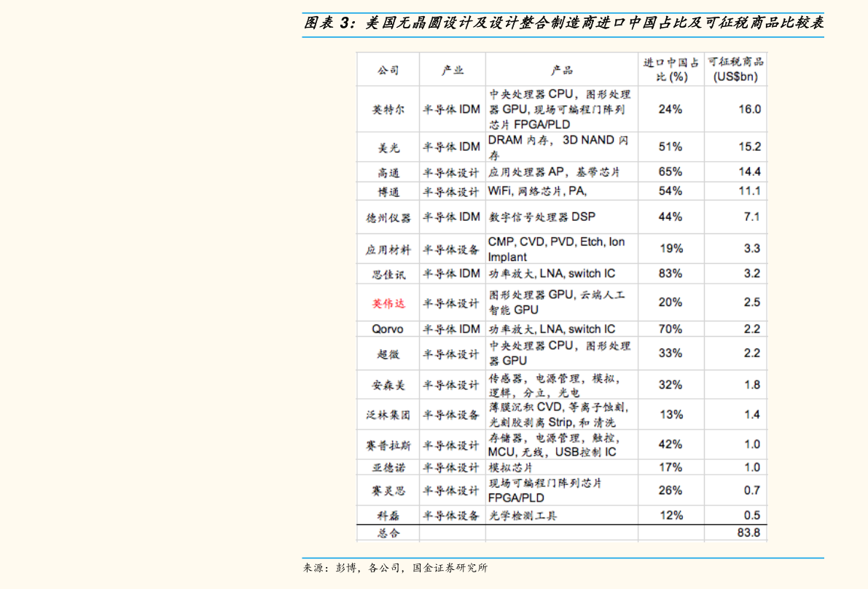Click 半导体设备 in 应用材料 row
Viewport: 868px width, 589px height.
(x=450, y=249)
